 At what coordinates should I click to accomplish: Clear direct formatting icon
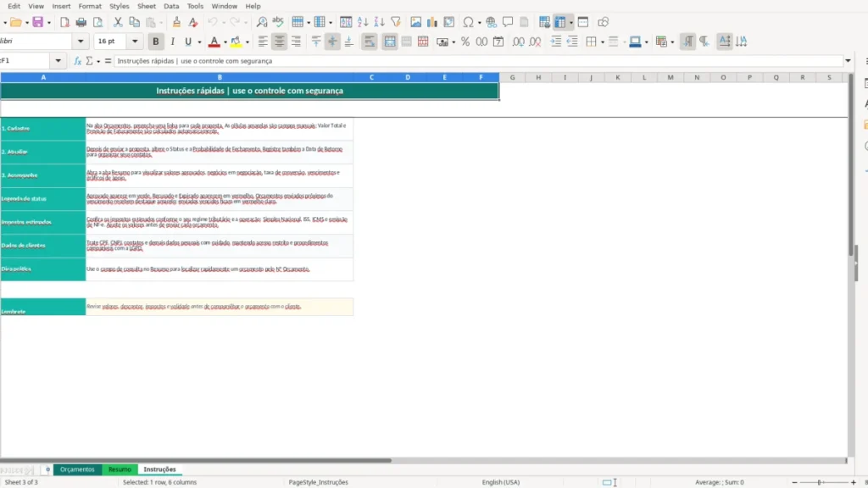192,22
